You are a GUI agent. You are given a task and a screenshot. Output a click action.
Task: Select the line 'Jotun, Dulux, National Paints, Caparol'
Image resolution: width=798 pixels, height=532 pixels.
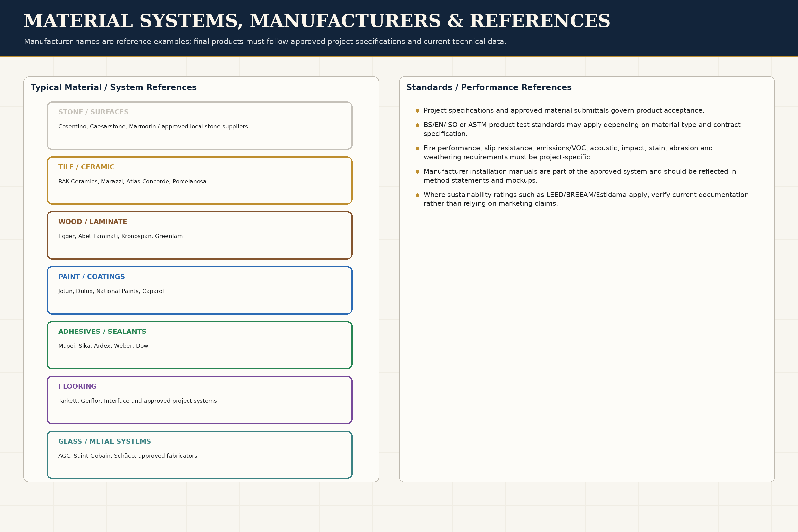coord(111,291)
